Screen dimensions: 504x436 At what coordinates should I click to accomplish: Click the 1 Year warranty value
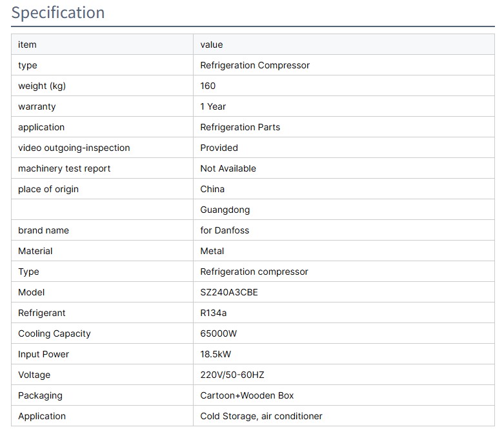tap(213, 106)
